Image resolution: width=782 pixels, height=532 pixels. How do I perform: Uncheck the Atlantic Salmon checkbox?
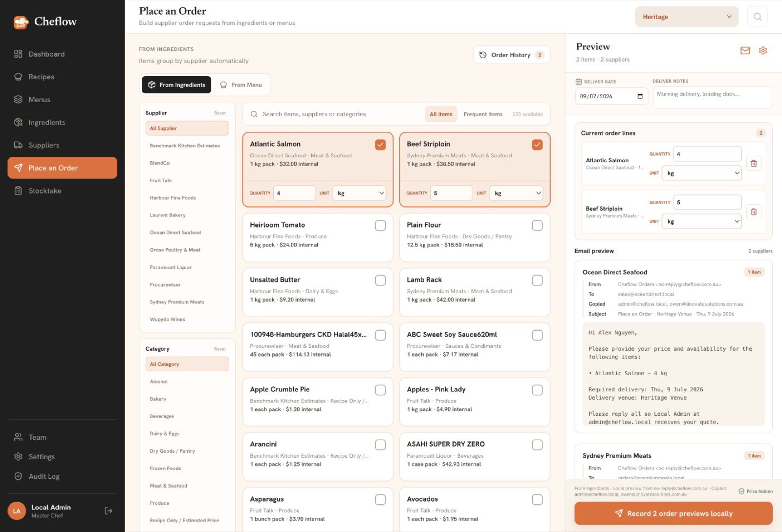[x=380, y=145]
